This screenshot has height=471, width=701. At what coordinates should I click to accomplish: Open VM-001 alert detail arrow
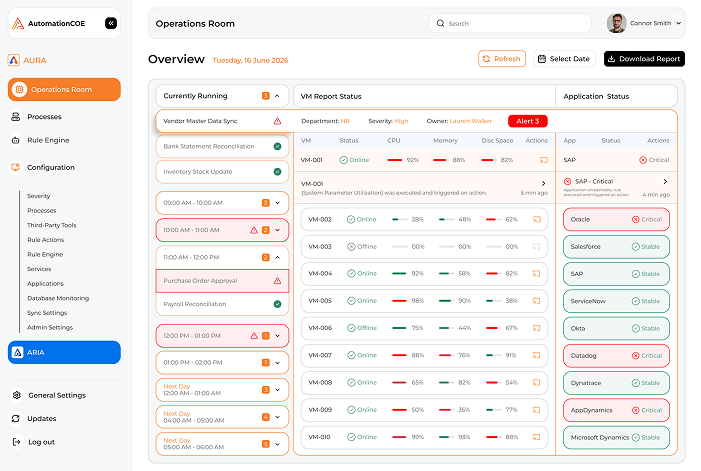pyautogui.click(x=544, y=183)
